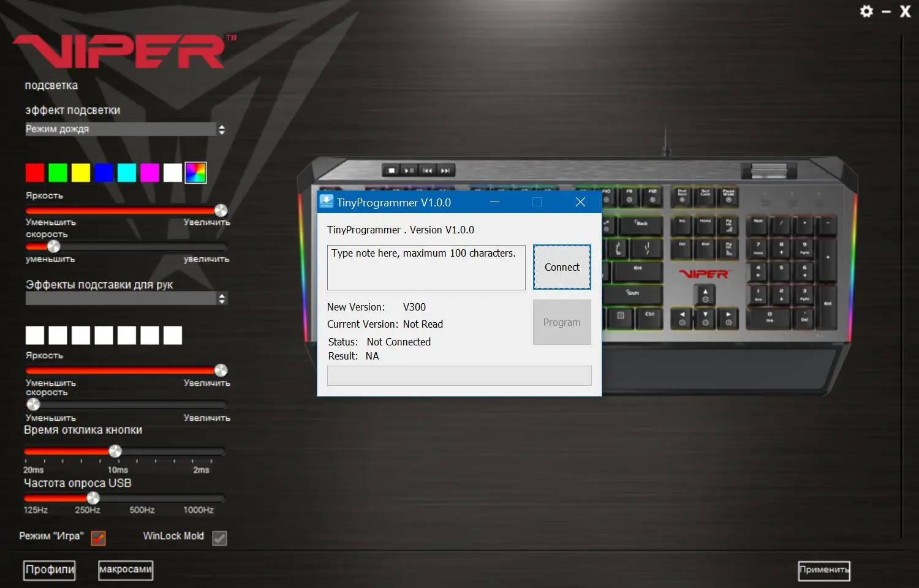Select the white color swatch in backlight row
919x588 pixels.
click(x=173, y=173)
